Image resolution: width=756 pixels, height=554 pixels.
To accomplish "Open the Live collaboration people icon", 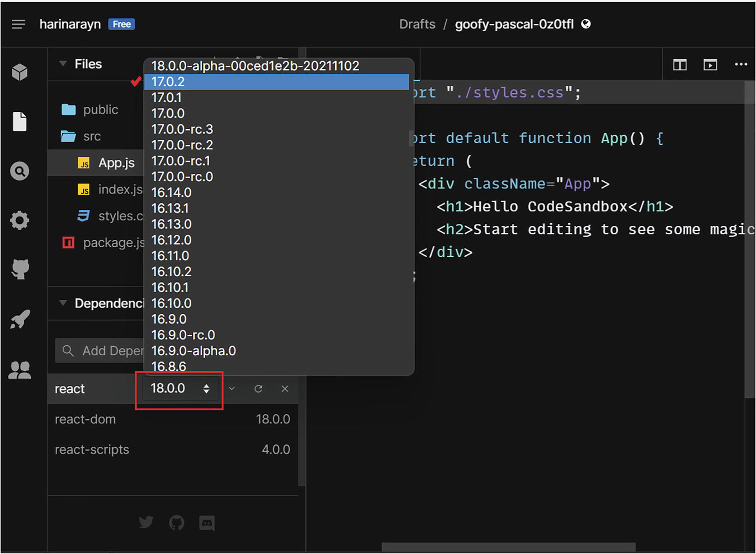I will pyautogui.click(x=20, y=370).
